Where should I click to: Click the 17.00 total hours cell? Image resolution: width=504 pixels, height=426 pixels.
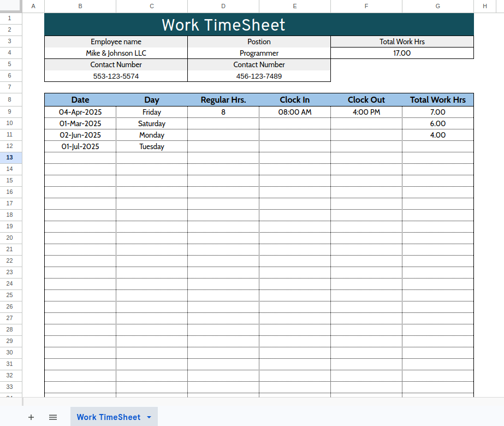coord(402,53)
